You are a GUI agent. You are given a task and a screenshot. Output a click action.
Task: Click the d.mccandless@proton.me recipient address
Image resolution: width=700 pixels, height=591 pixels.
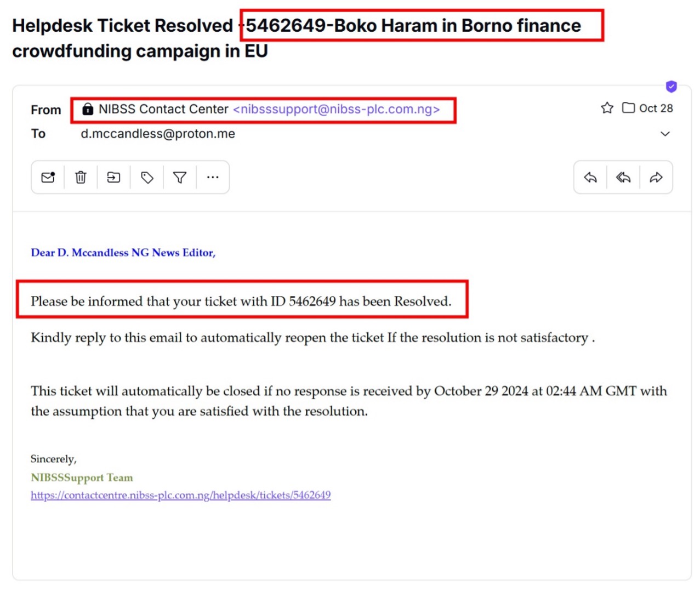tap(158, 134)
